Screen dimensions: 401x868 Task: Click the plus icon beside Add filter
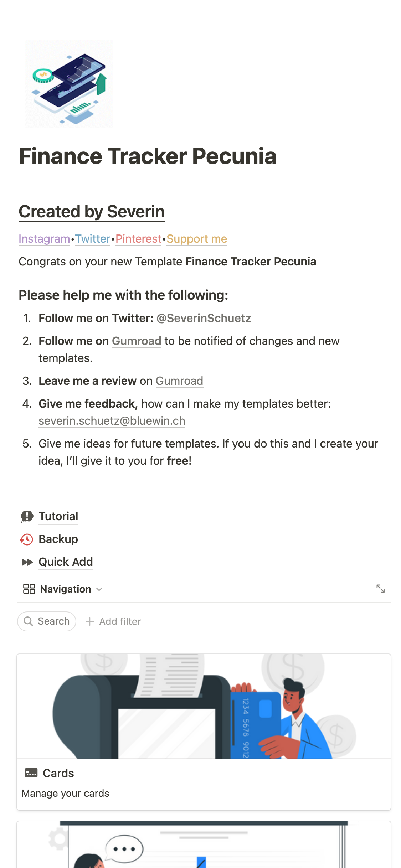(x=90, y=621)
